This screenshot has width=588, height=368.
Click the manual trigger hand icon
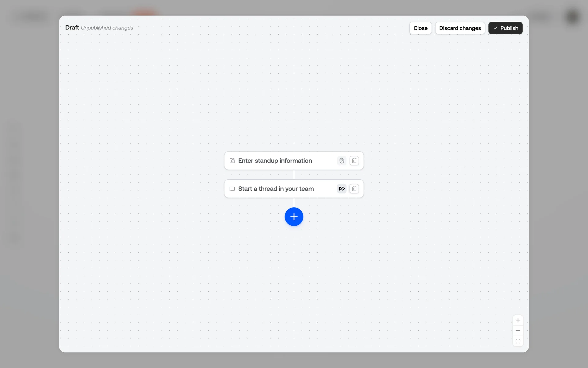(341, 160)
